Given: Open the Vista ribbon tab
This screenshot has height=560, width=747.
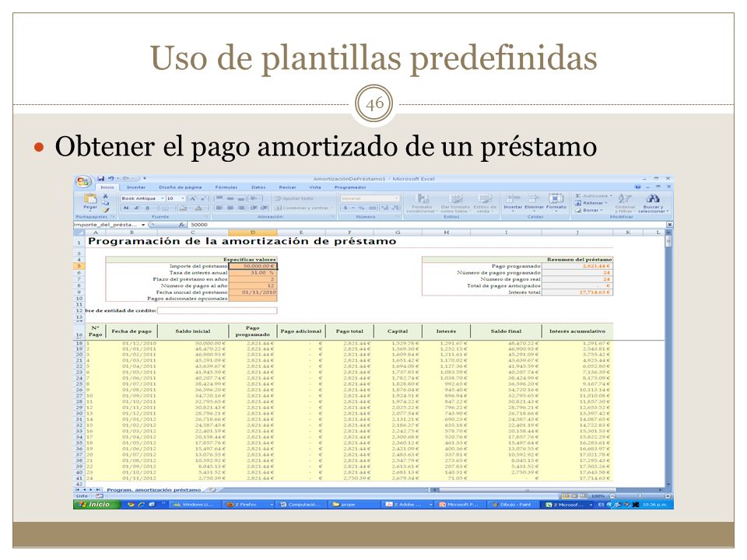Looking at the screenshot, I should pos(315,187).
